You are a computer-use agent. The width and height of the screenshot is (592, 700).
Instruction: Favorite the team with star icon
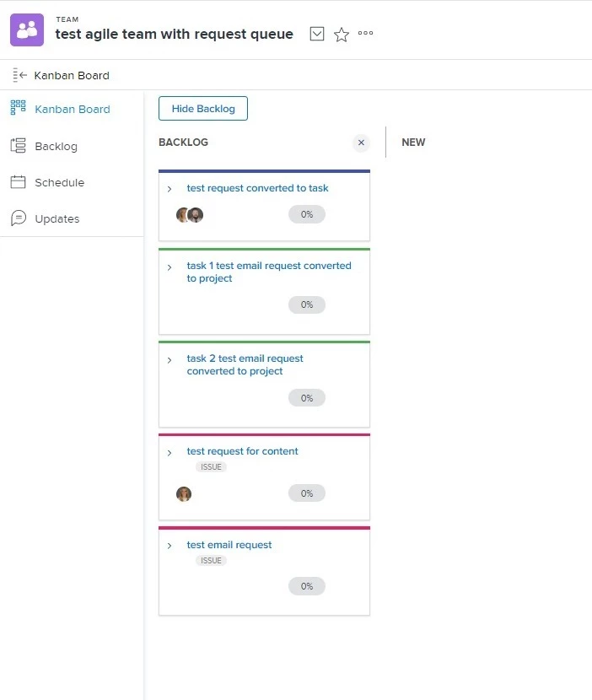(341, 35)
